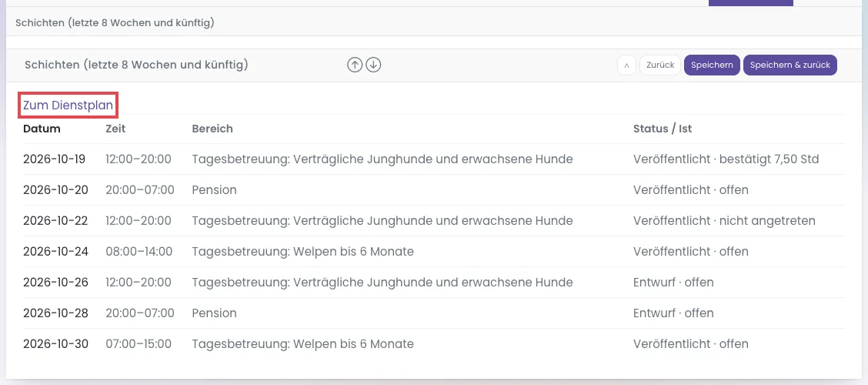Click the Zurück button
The width and height of the screenshot is (868, 385).
pos(660,65)
